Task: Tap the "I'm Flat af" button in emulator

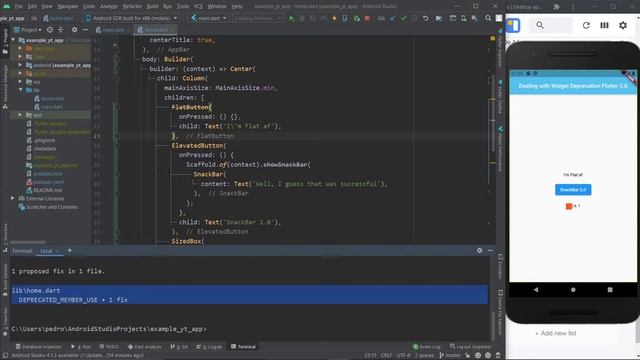Action: coord(573,175)
